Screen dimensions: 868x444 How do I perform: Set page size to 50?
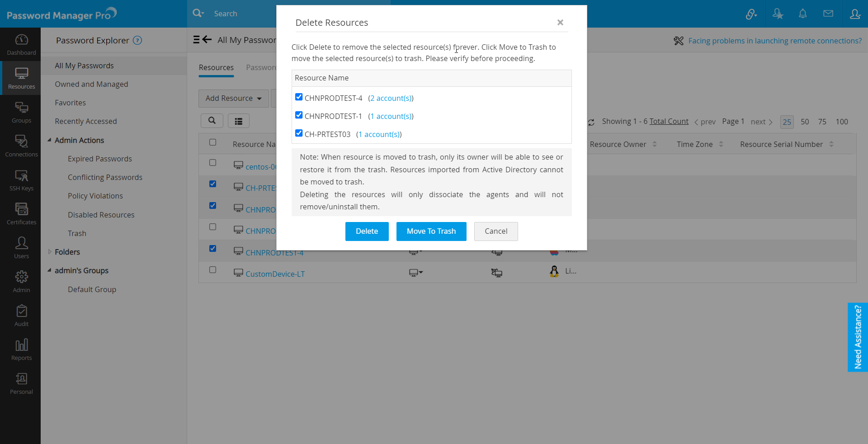pos(805,122)
